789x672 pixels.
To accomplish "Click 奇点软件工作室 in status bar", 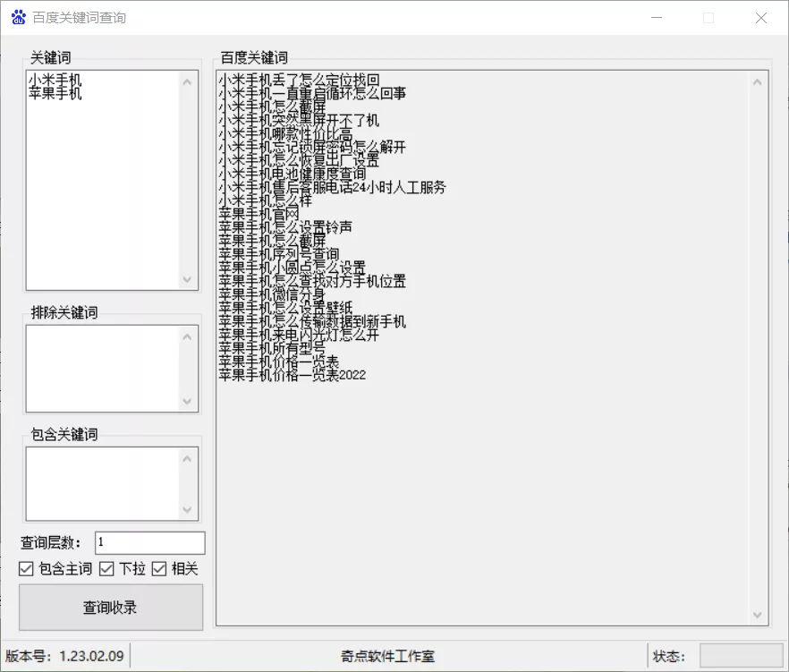I will 388,656.
